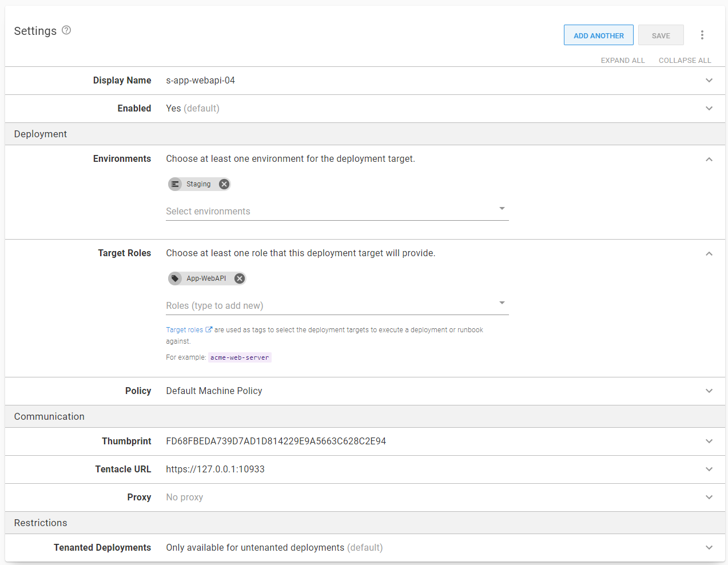This screenshot has height=565, width=728.
Task: Expand the Thumbprint row
Action: click(709, 441)
